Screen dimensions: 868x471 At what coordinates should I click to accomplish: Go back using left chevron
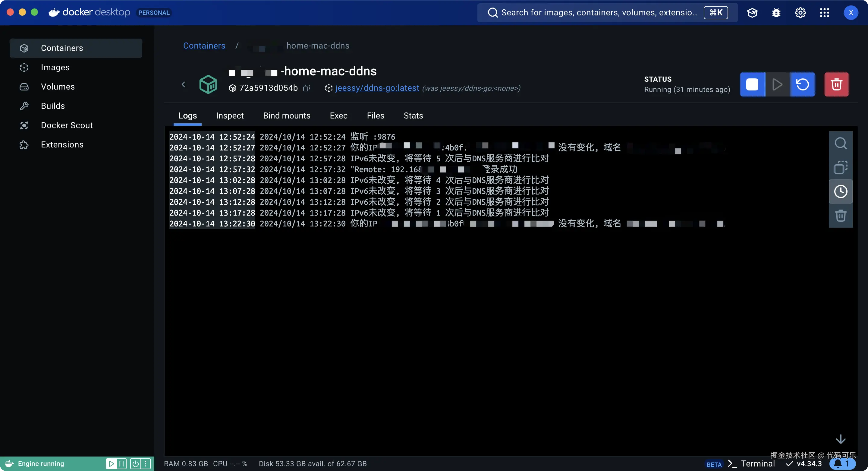[x=183, y=84]
